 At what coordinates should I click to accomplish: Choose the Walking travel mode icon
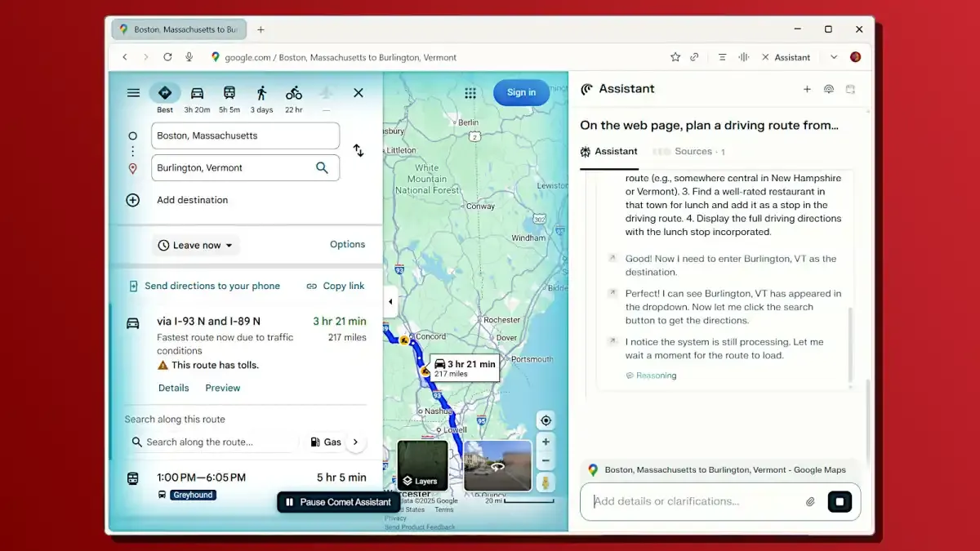pos(261,93)
